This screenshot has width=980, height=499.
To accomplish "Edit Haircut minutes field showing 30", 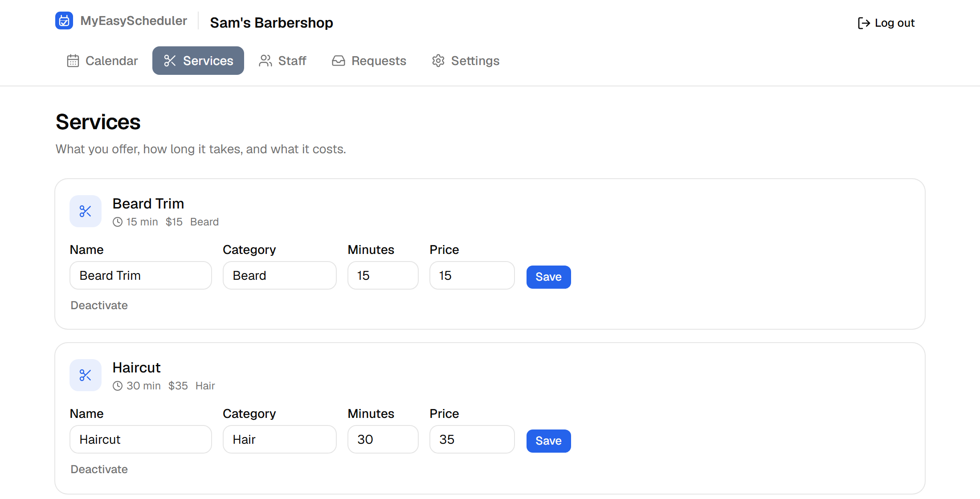I will point(383,439).
